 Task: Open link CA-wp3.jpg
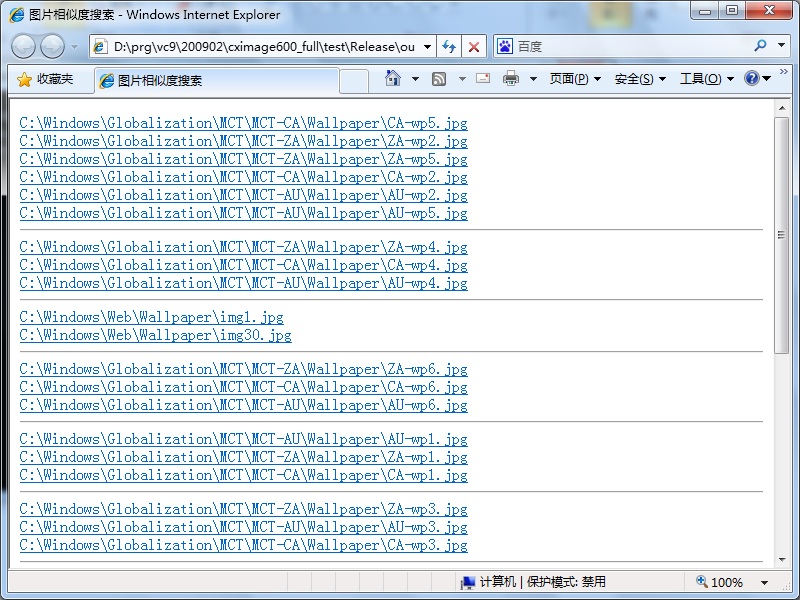tap(243, 545)
